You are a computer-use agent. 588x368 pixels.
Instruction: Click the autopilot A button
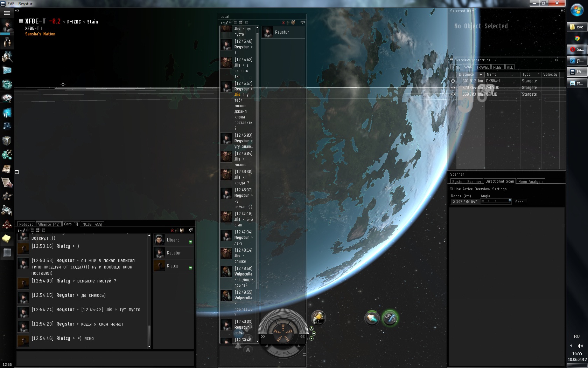click(x=248, y=350)
